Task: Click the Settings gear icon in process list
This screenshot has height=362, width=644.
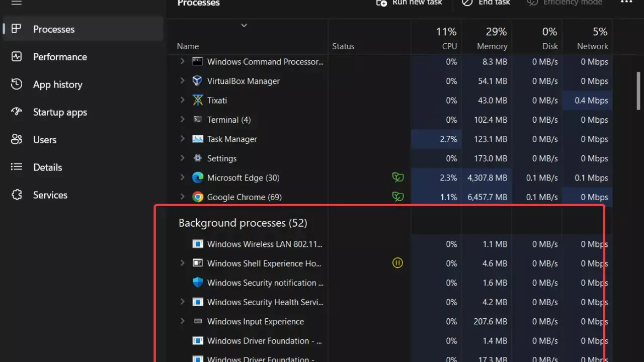Action: click(197, 158)
